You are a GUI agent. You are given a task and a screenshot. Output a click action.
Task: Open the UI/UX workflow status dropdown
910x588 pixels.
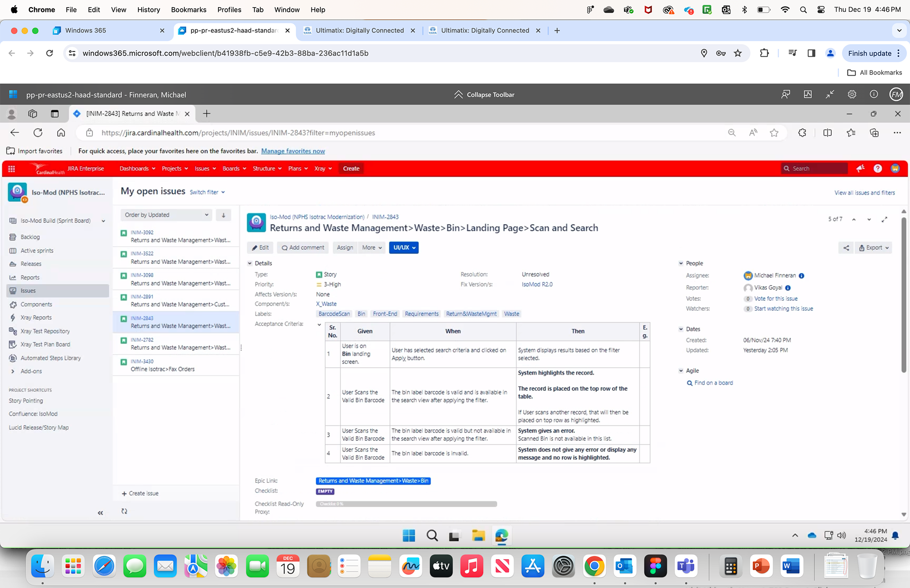pyautogui.click(x=404, y=248)
